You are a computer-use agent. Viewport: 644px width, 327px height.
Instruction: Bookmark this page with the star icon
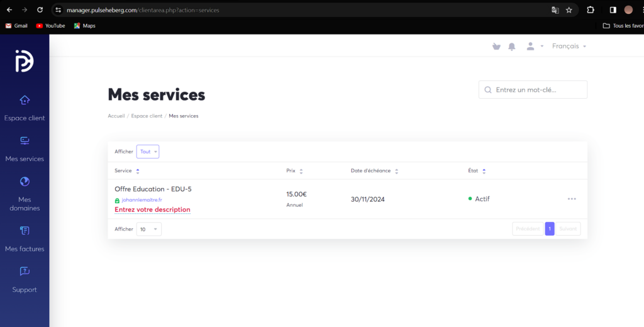coord(569,10)
